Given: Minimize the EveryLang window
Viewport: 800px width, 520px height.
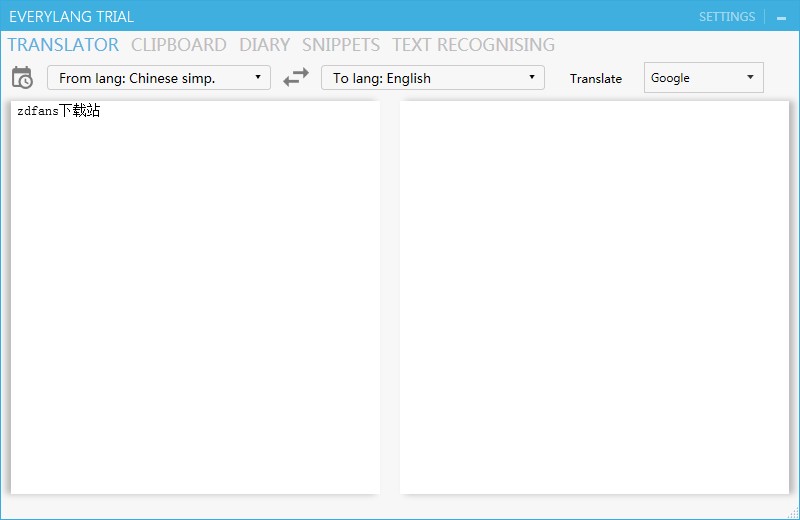Looking at the screenshot, I should (x=781, y=18).
